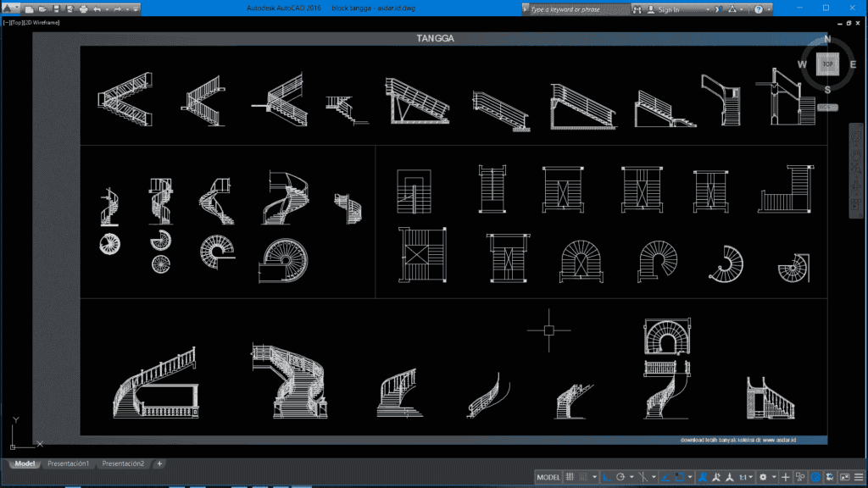Viewport: 868px width, 488px height.
Task: Open the snap settings dropdown arrow
Action: [x=594, y=477]
